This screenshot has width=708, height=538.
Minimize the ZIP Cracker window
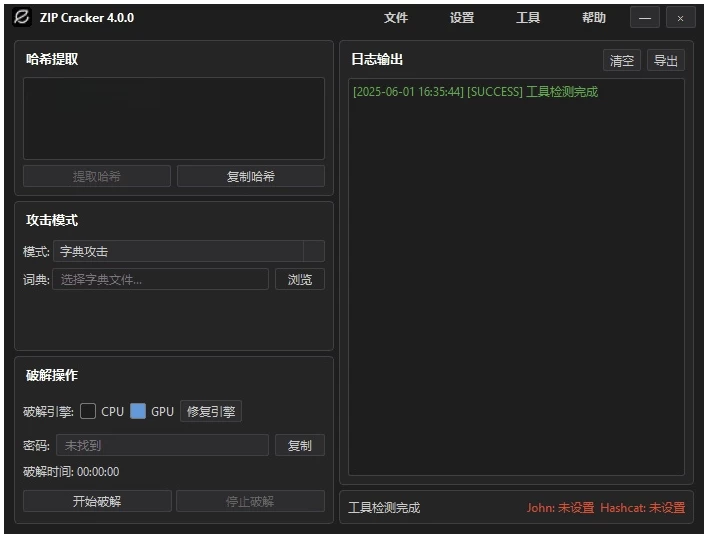point(645,18)
